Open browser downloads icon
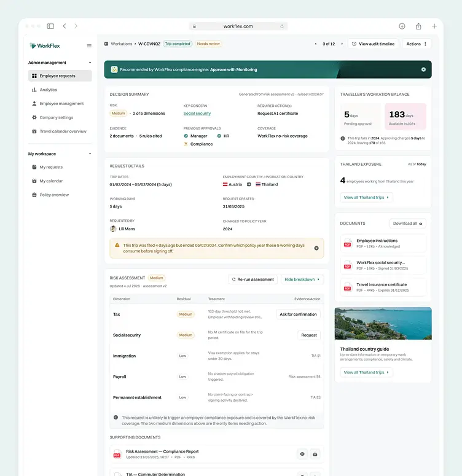 (402, 26)
